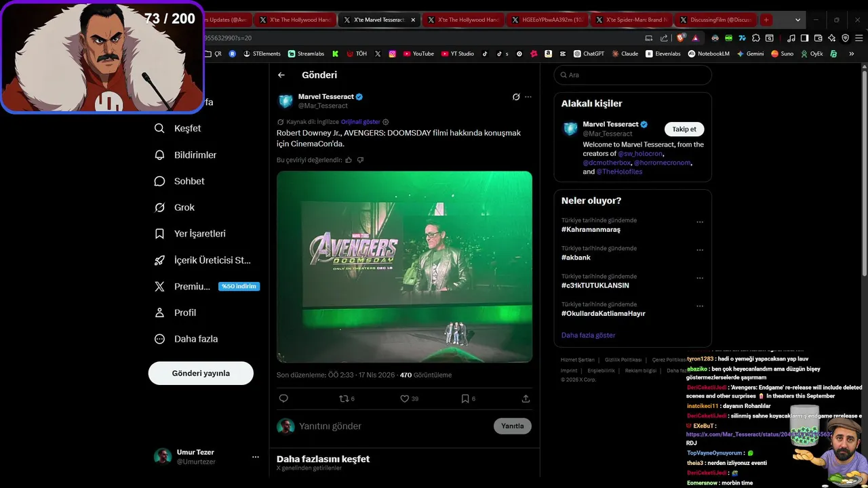The image size is (868, 488).
Task: Open #c31kTUTUKLANSIN trend options dots
Action: (700, 279)
